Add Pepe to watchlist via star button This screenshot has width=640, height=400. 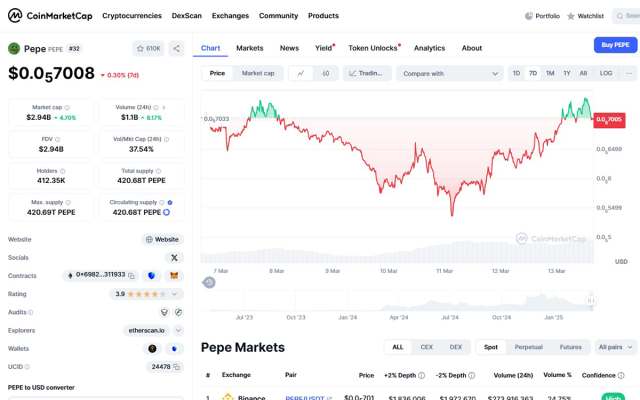(x=148, y=48)
